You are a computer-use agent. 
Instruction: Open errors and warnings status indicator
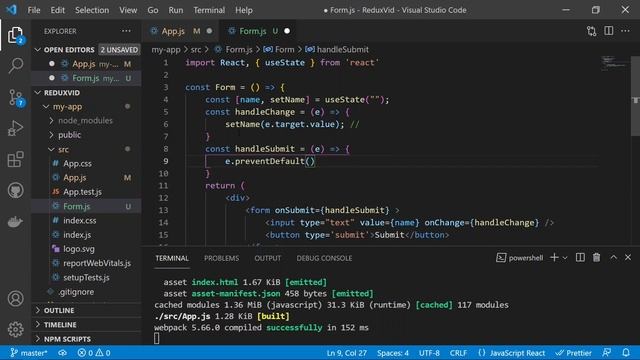pyautogui.click(x=94, y=353)
